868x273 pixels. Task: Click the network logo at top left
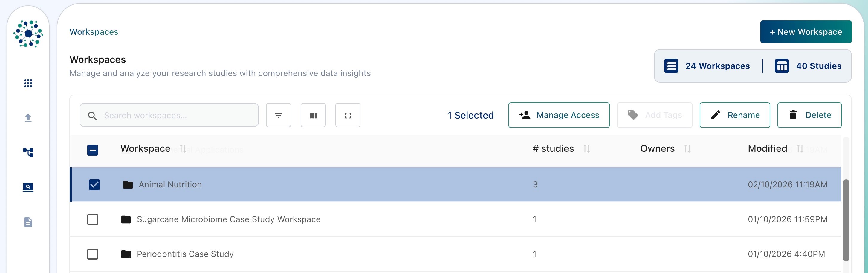28,34
